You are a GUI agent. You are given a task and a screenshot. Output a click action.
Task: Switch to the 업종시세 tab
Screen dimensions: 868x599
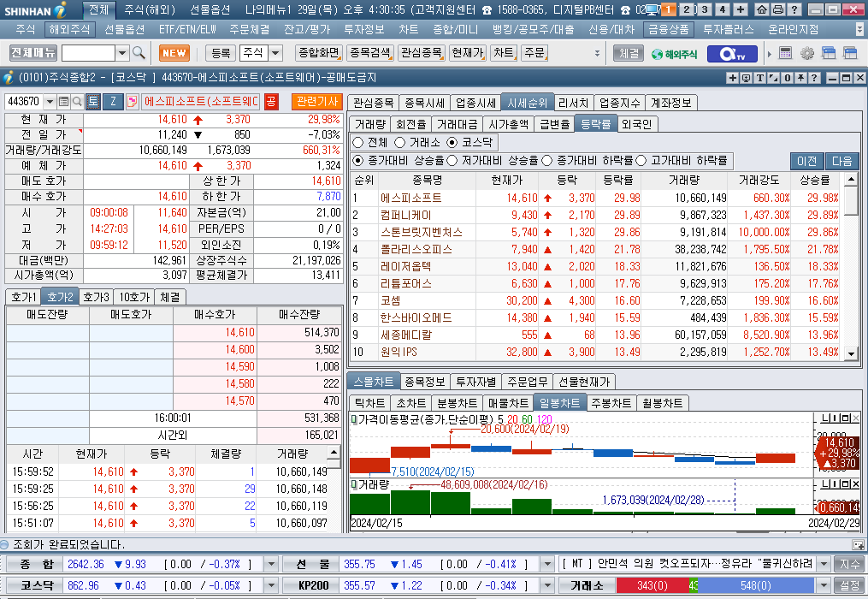[x=475, y=103]
